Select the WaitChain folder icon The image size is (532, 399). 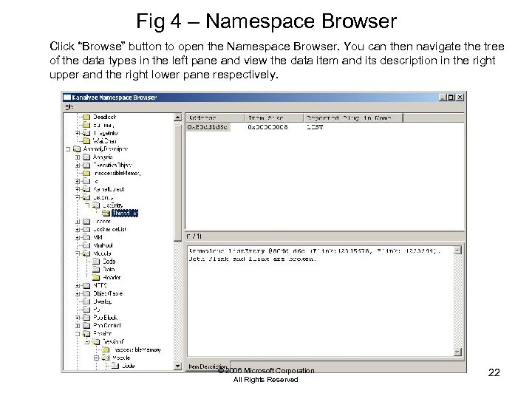click(86, 141)
